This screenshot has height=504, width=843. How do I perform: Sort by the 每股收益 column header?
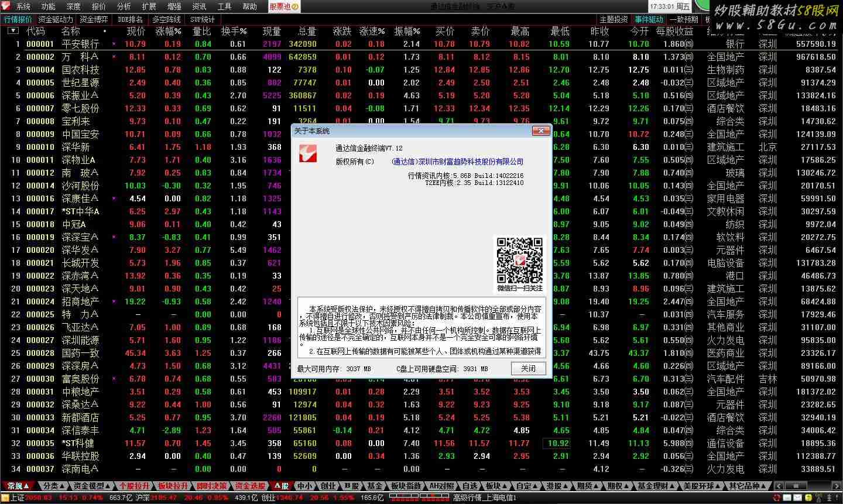coord(674,31)
